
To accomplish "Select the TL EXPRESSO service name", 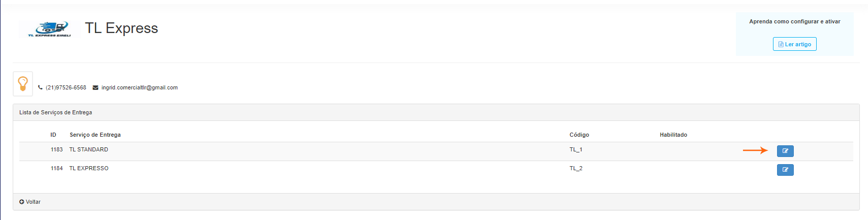I will [x=89, y=168].
